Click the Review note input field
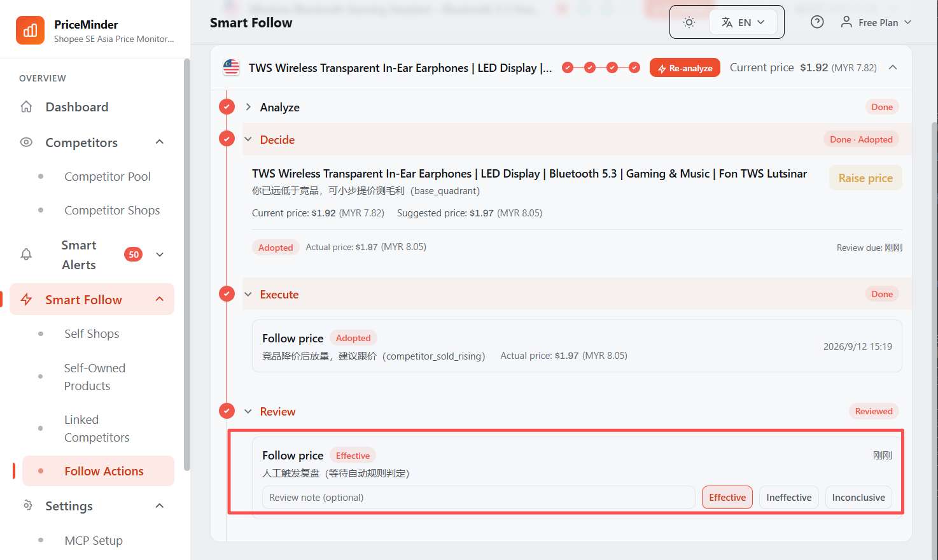Screen dimensions: 938x560 click(x=479, y=497)
